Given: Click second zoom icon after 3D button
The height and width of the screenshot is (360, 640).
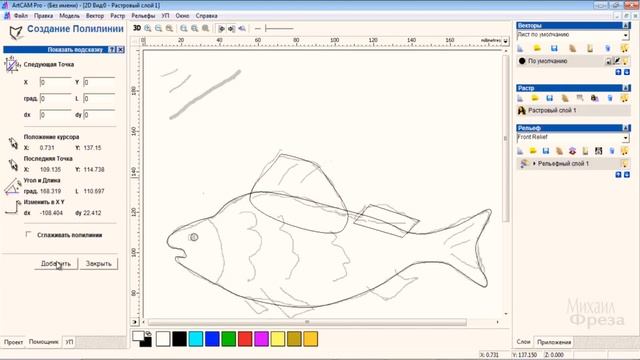Looking at the screenshot, I should coord(158,28).
